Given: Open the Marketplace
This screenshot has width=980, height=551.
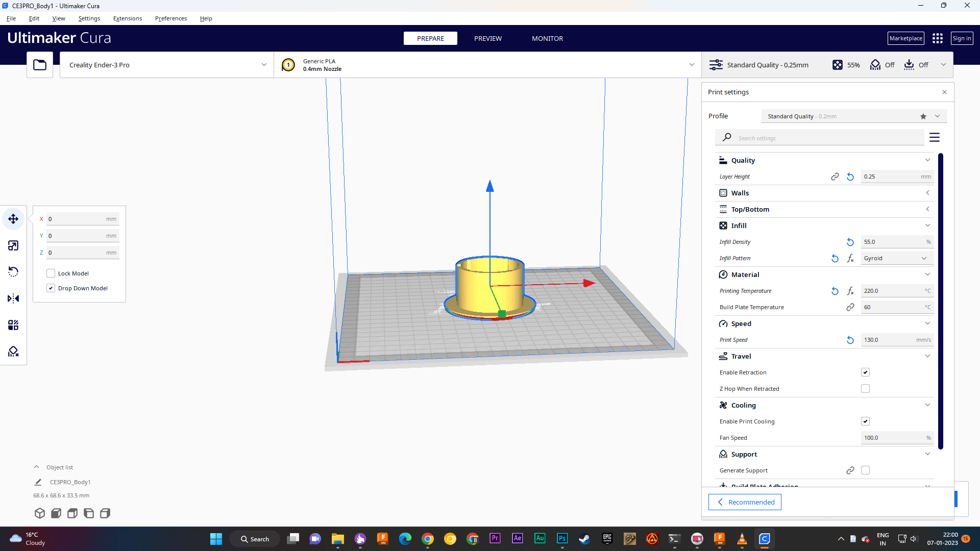Looking at the screenshot, I should coord(905,38).
